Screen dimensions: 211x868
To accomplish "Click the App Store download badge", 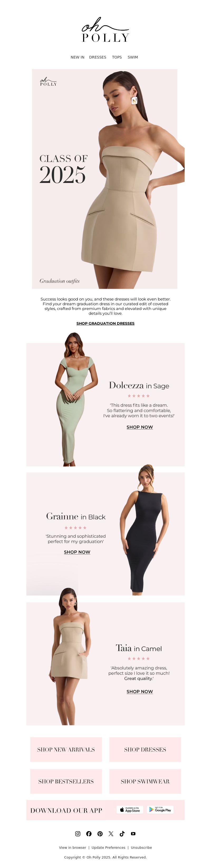I will pyautogui.click(x=130, y=810).
